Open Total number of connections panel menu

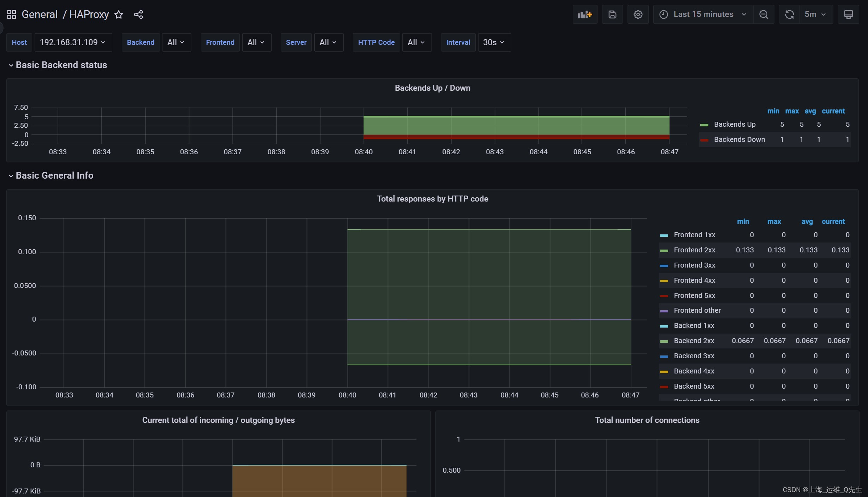[647, 420]
